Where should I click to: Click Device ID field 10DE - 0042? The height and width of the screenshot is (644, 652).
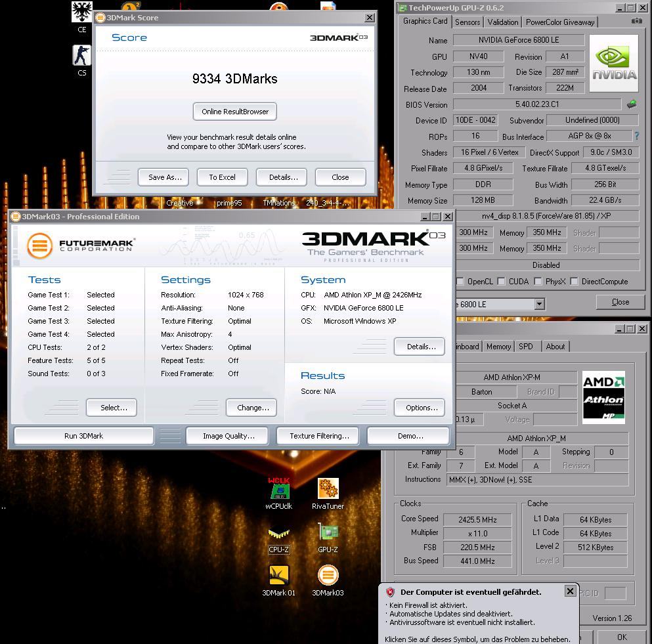475,120
